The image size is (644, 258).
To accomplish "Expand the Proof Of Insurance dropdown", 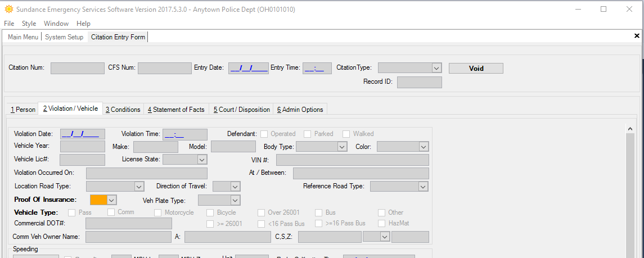I will pyautogui.click(x=112, y=200).
